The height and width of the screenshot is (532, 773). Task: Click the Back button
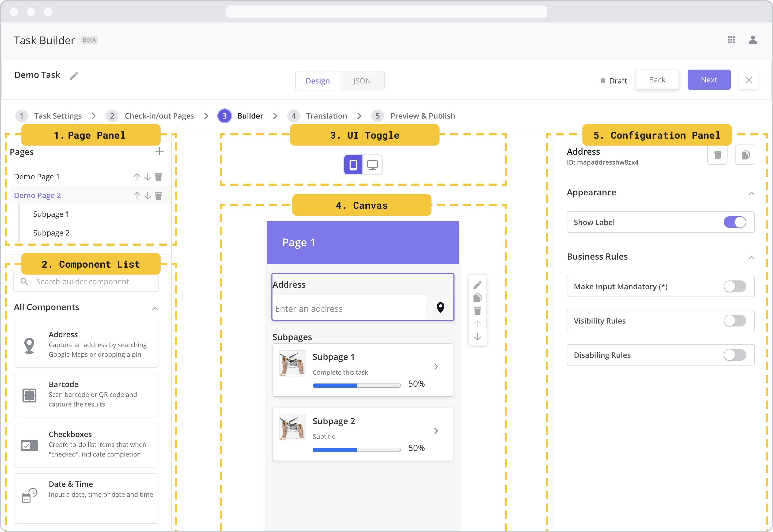(657, 80)
